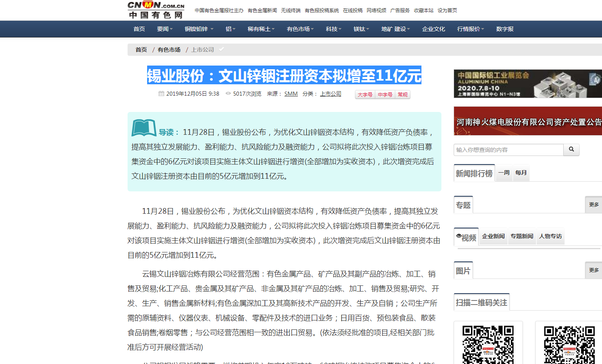
Task: Click the right QR code image
Action: coord(569,344)
